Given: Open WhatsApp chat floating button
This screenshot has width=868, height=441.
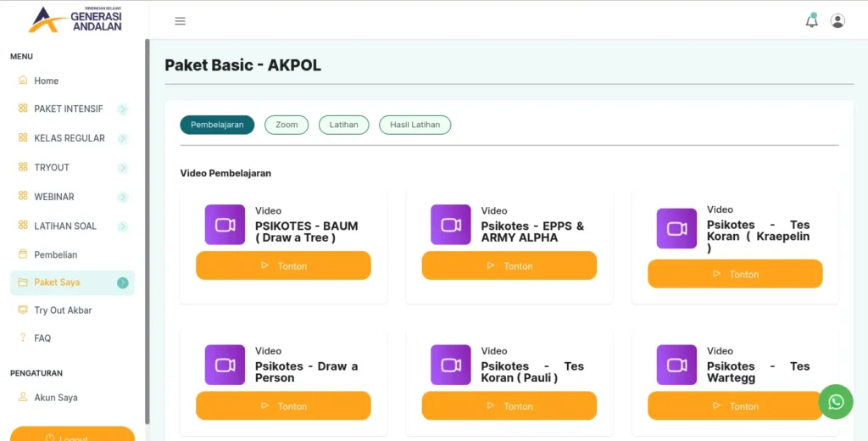Looking at the screenshot, I should 836,402.
